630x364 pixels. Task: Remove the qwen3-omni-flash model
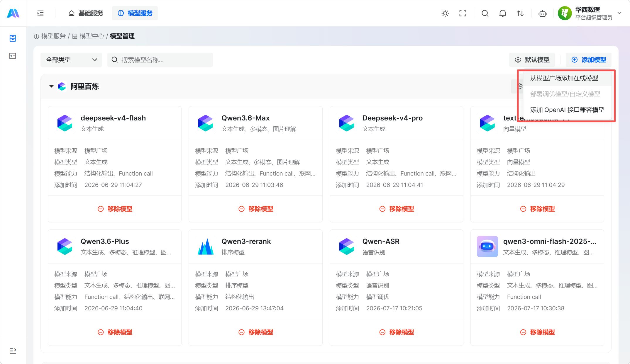click(x=537, y=332)
